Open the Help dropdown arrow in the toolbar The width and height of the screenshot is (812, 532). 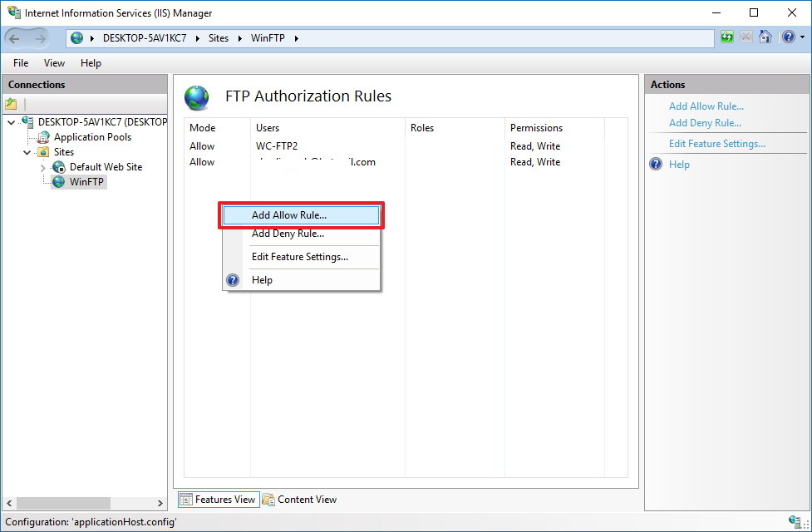click(802, 37)
